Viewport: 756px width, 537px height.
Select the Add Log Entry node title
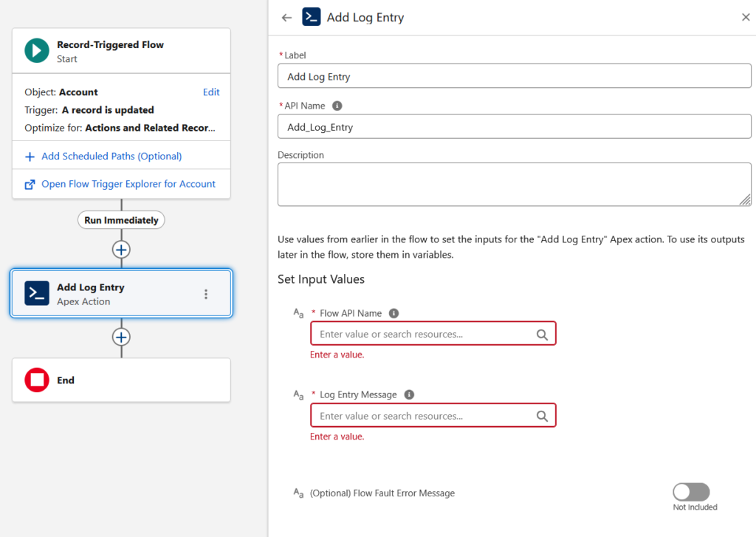point(91,287)
